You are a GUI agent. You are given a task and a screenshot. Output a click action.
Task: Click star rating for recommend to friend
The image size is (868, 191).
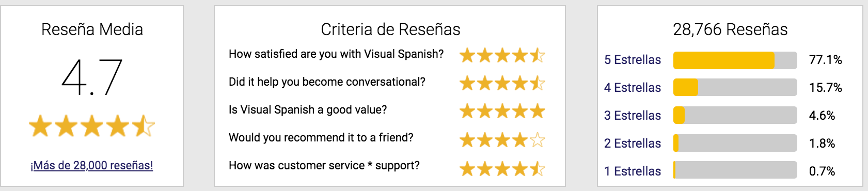502,139
